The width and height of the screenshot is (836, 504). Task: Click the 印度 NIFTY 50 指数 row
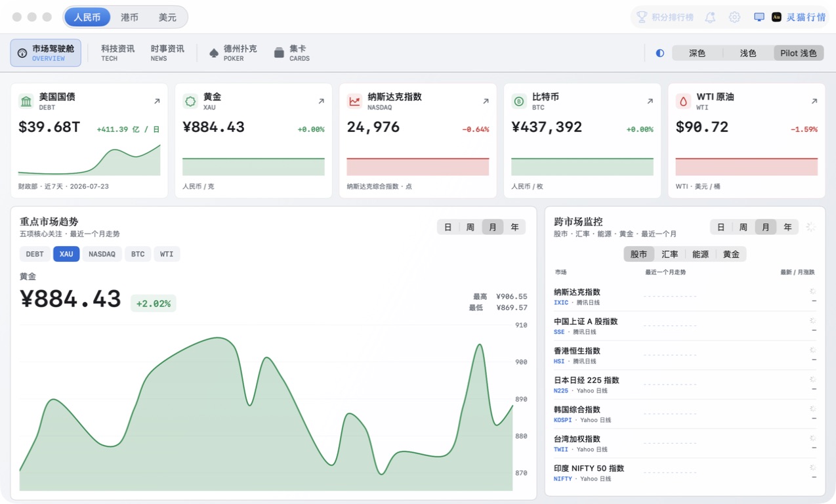tap(685, 473)
